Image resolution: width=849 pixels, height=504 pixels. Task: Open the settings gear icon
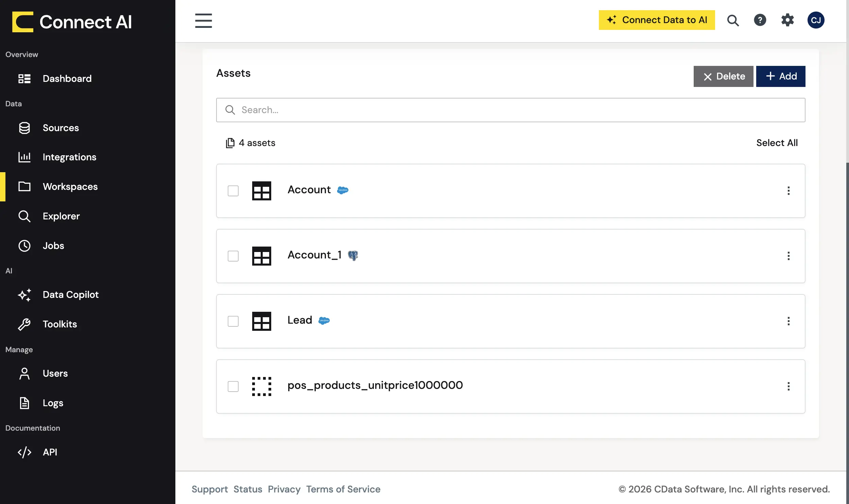click(787, 20)
